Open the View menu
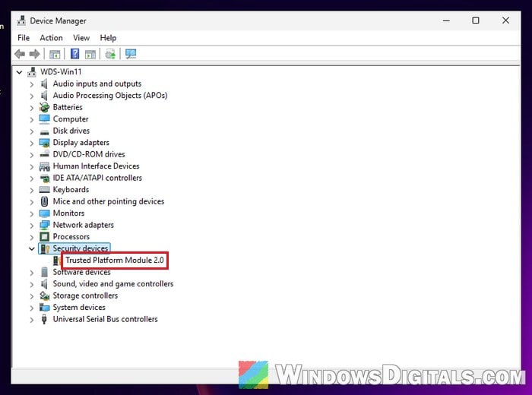 pyautogui.click(x=81, y=38)
